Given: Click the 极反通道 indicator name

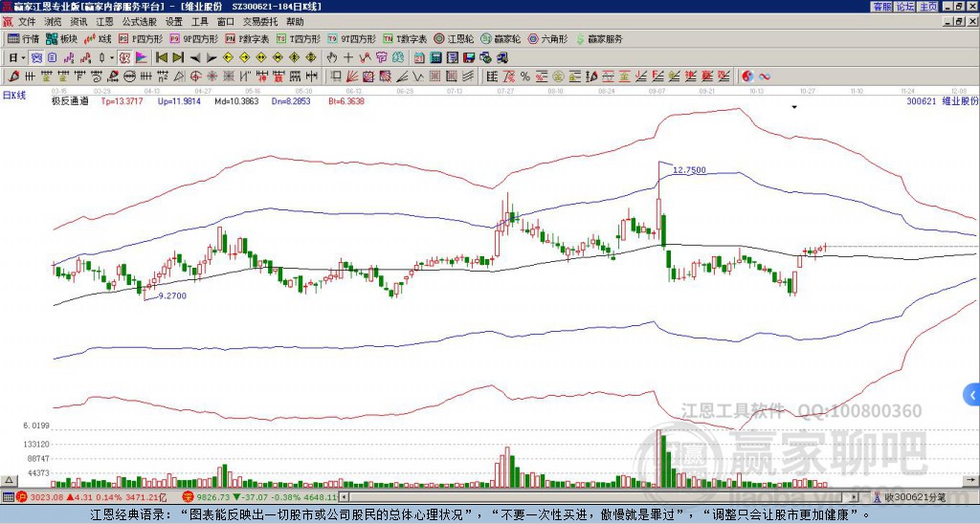Looking at the screenshot, I should [x=70, y=100].
